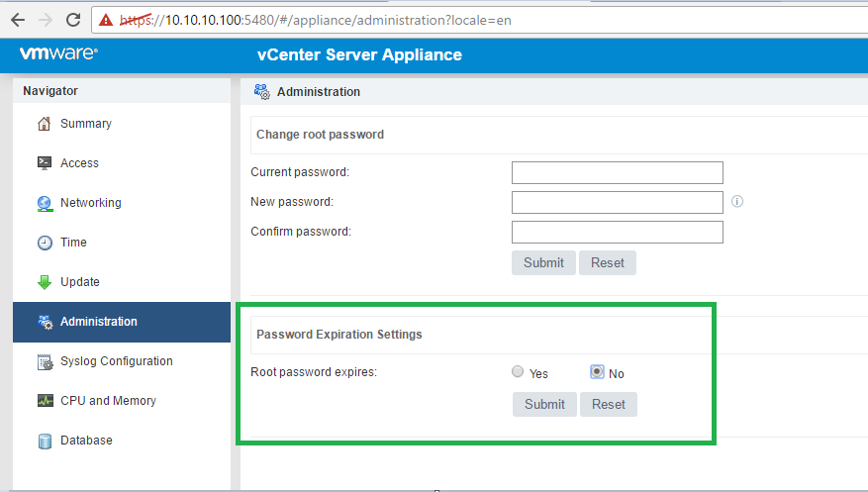Click the Administration header icon
Viewport: 868px width, 492px height.
tap(262, 92)
